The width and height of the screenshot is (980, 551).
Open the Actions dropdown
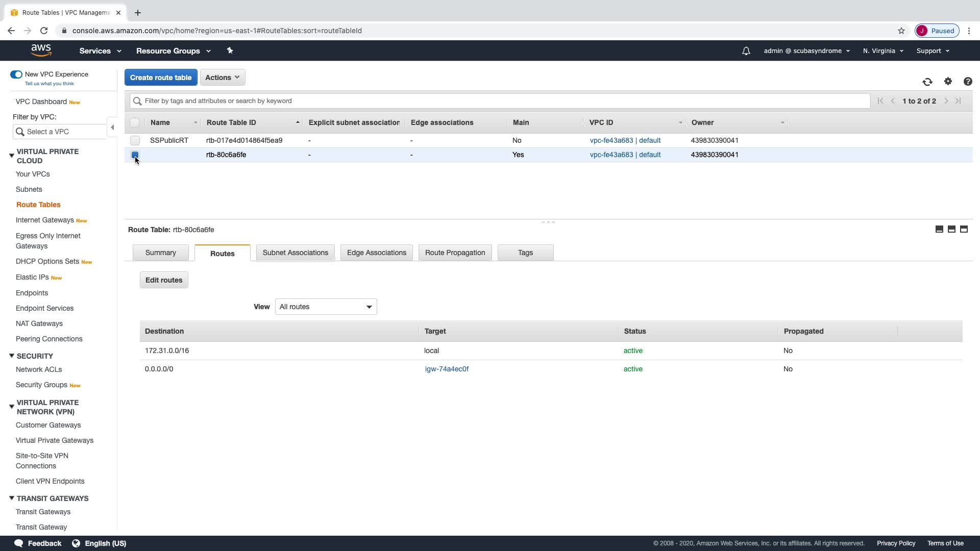[x=222, y=78]
